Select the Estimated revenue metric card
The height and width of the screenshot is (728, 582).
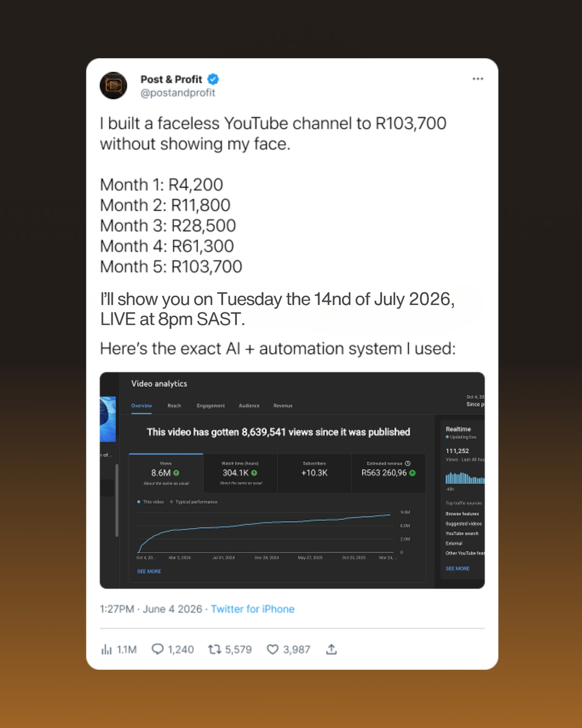388,473
